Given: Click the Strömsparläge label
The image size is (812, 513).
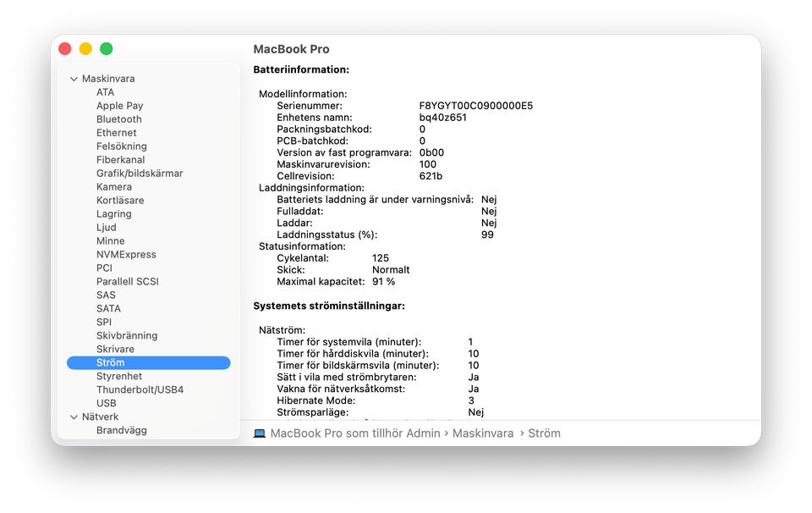Looking at the screenshot, I should 313,412.
